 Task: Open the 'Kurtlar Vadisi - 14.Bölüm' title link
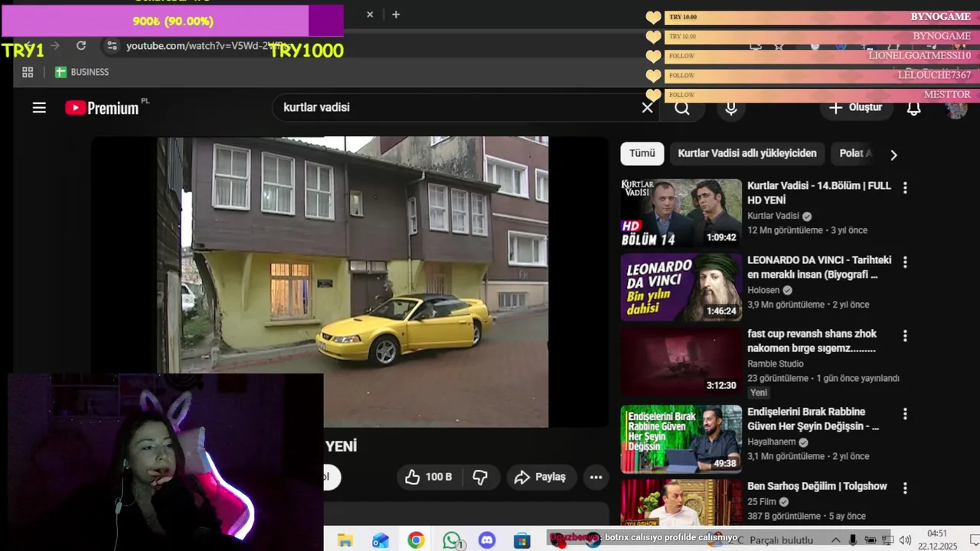coord(819,193)
